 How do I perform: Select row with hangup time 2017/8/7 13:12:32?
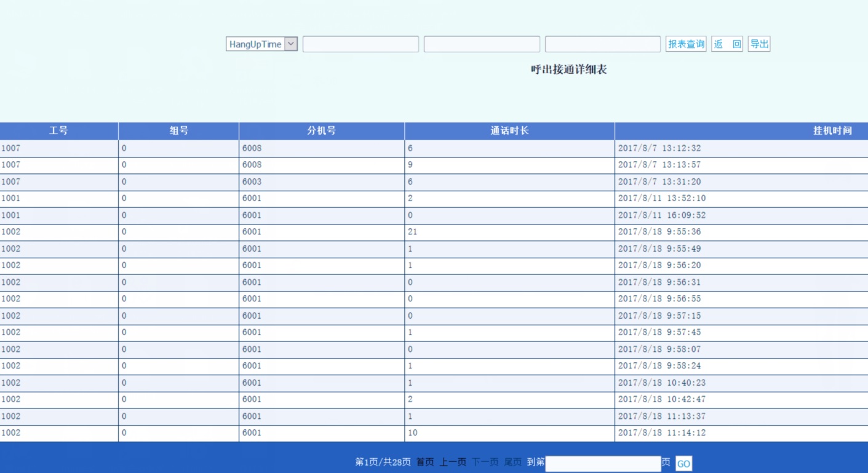(659, 148)
